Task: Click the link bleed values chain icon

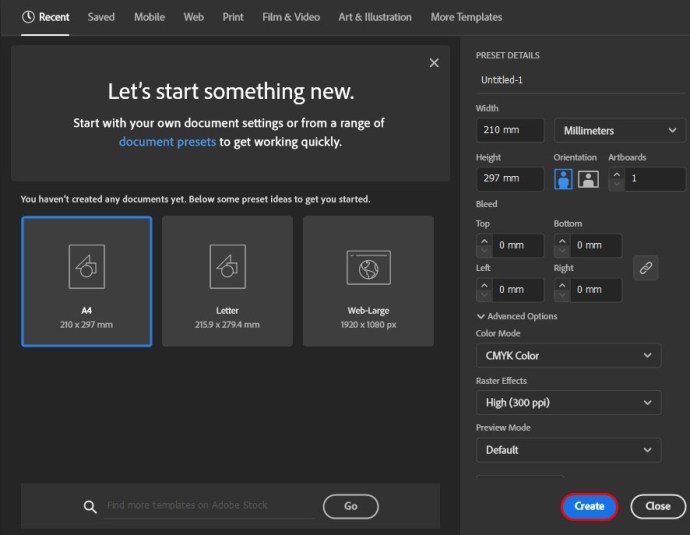Action: pyautogui.click(x=646, y=267)
